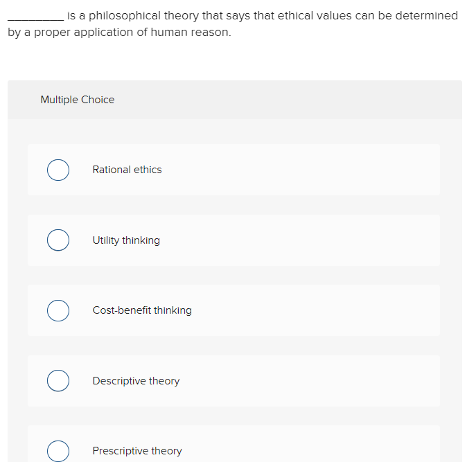This screenshot has width=476, height=462.
Task: Click the 'Descriptive theory' answer label
Action: [x=136, y=381]
